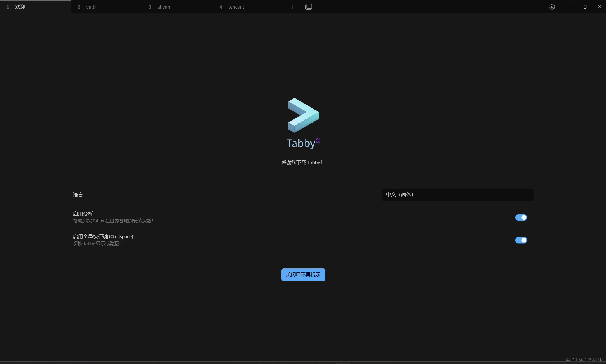Toggle the 启用分析 analytics switch
Screen dimensions: 606x364
pyautogui.click(x=521, y=218)
